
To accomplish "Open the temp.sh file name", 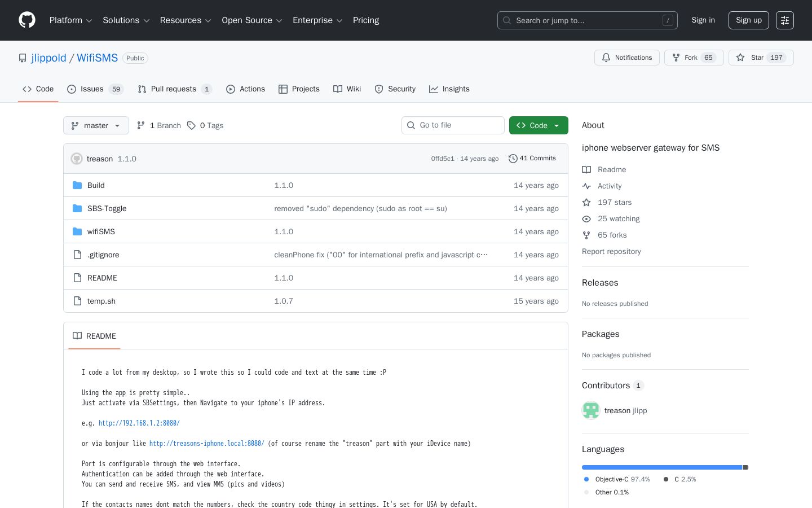I will coord(101,301).
